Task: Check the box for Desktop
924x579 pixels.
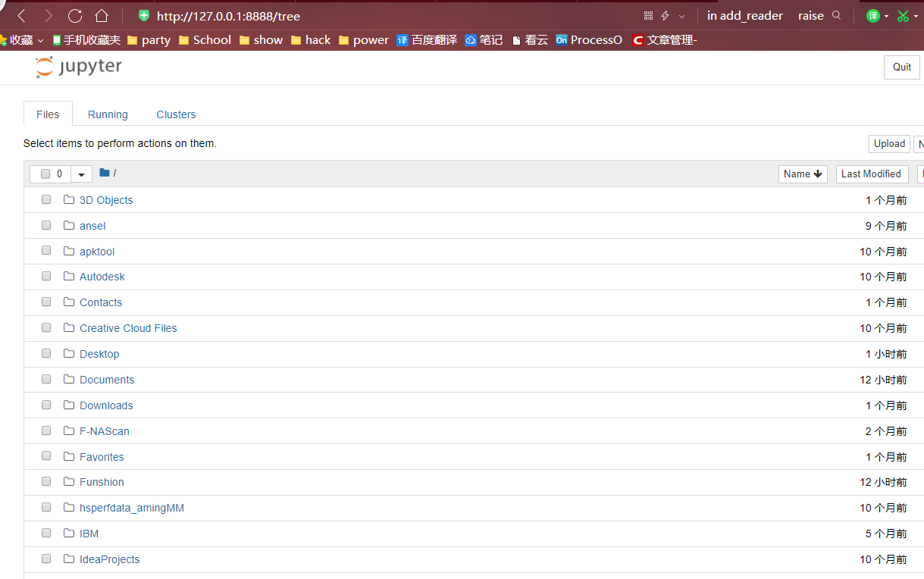Action: point(46,353)
